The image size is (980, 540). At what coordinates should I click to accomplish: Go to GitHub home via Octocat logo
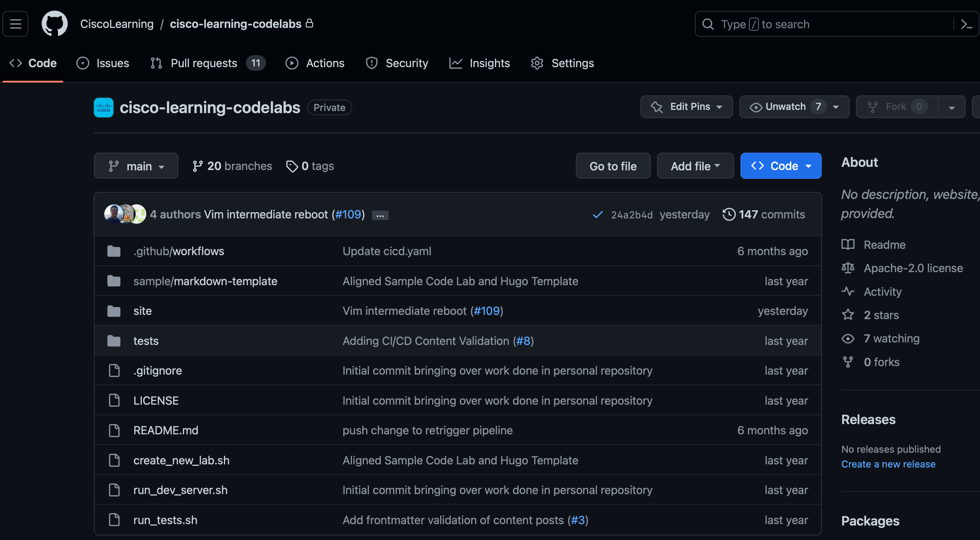pos(54,24)
